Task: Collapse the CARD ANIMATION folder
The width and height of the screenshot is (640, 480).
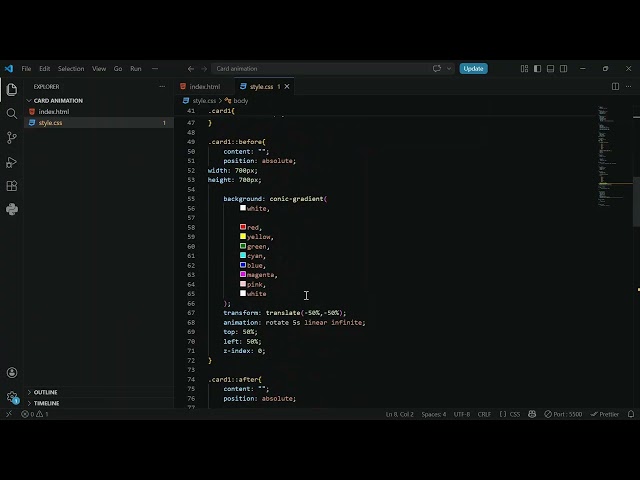Action: [58, 100]
